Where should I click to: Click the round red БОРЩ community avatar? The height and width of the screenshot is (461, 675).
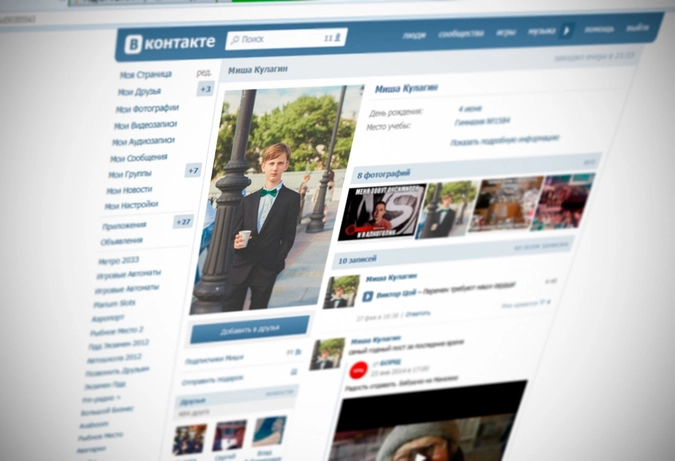[x=358, y=370]
